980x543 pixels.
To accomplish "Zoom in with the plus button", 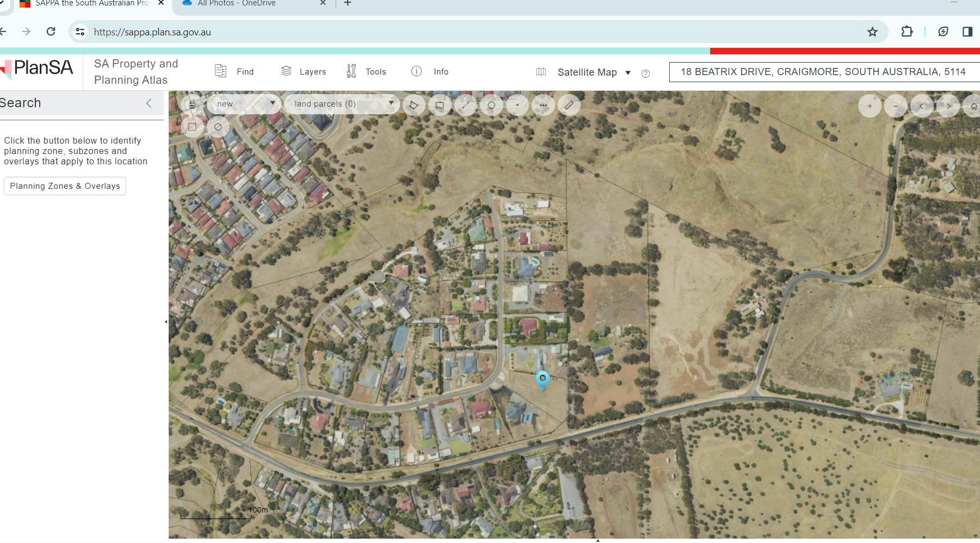I will point(870,106).
